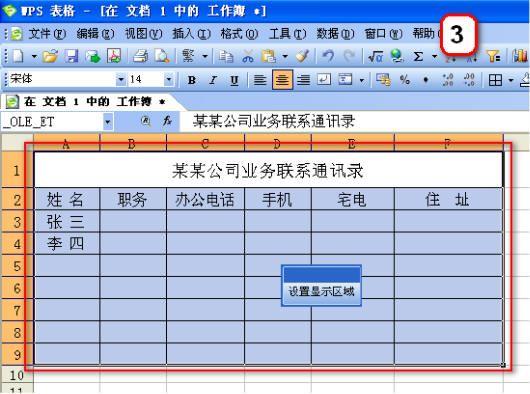Screen dimensions: 530x394
Task: Click the Open folder icon
Action: (50, 56)
